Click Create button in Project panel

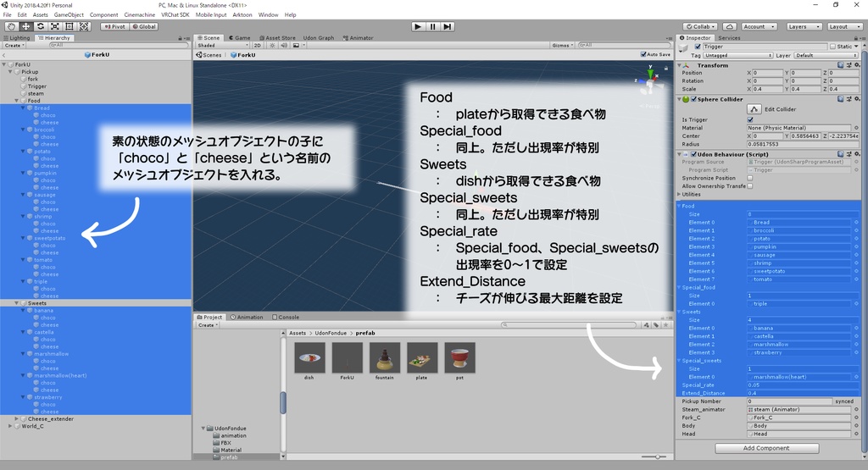pos(209,325)
